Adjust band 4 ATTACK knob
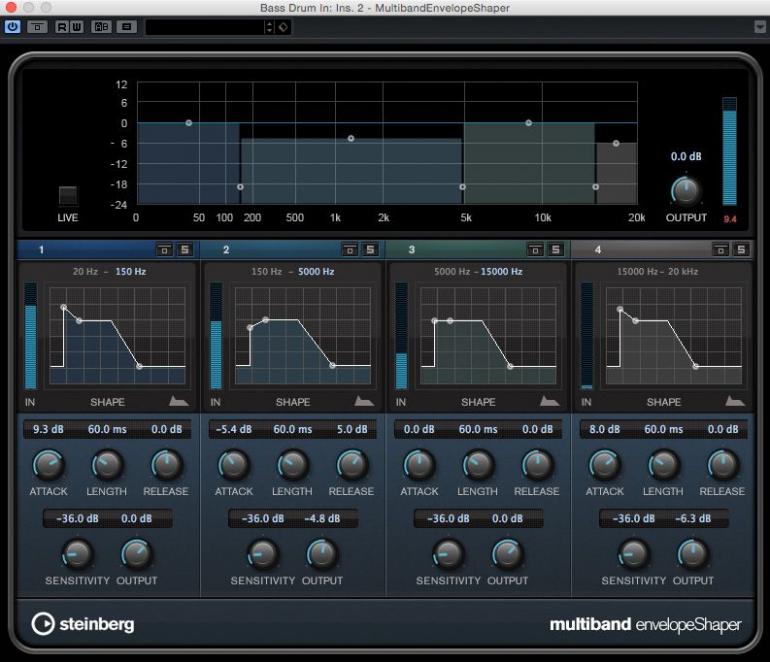The height and width of the screenshot is (662, 770). (x=604, y=465)
